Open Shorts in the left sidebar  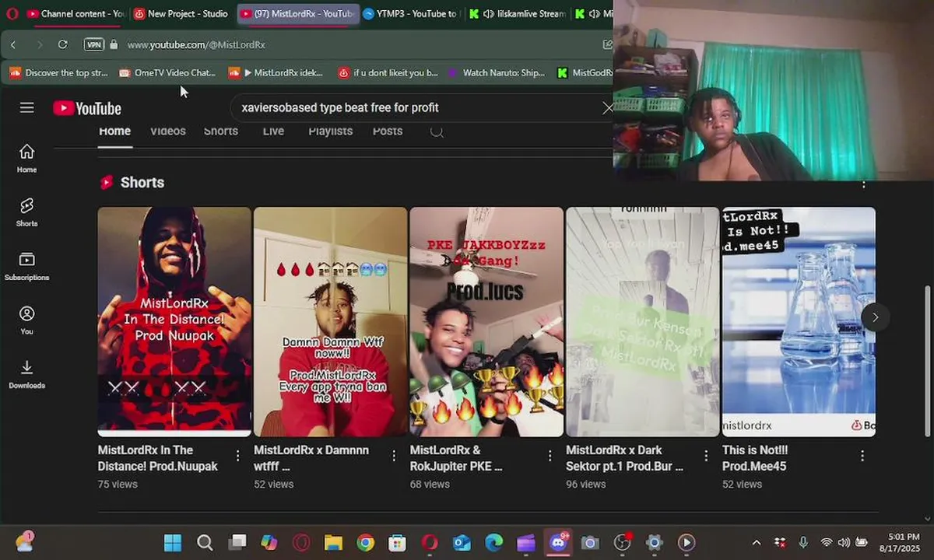point(26,212)
